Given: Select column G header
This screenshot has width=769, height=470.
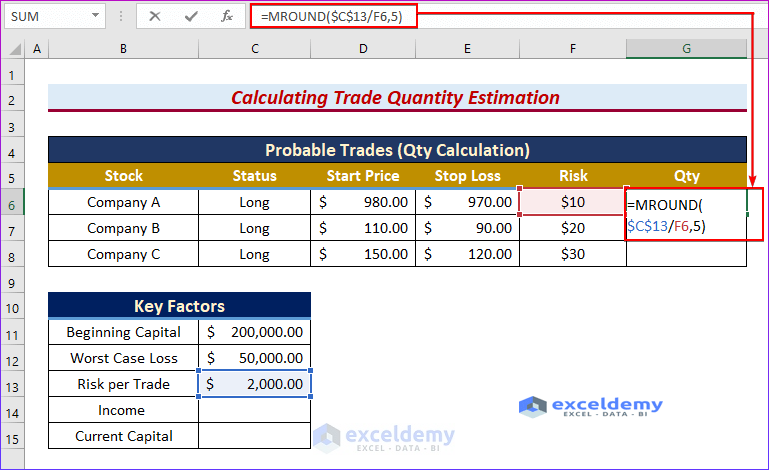Looking at the screenshot, I should point(686,49).
